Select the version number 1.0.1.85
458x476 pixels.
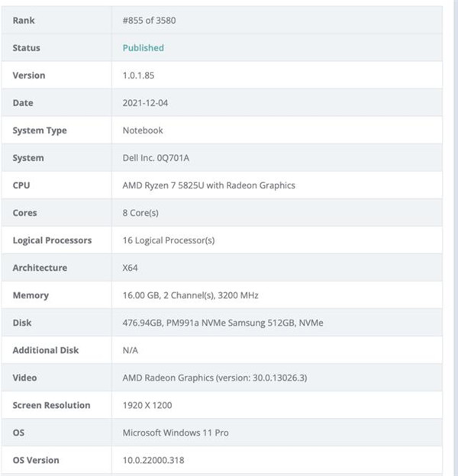click(142, 75)
